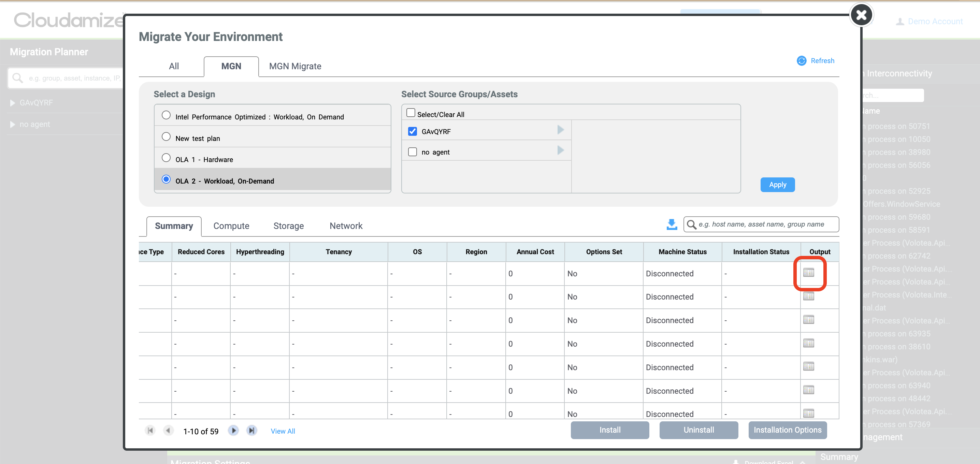The height and width of the screenshot is (464, 980).
Task: Switch to the MGN tab
Action: [231, 66]
